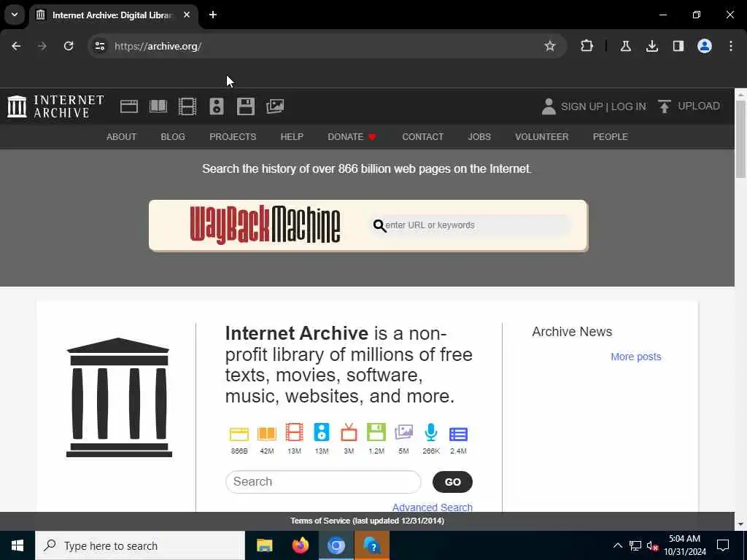Open a new browser tab
747x560 pixels.
coord(213,15)
